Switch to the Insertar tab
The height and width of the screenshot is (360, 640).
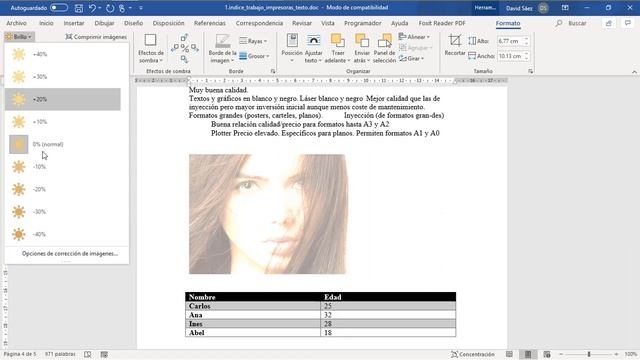[74, 23]
